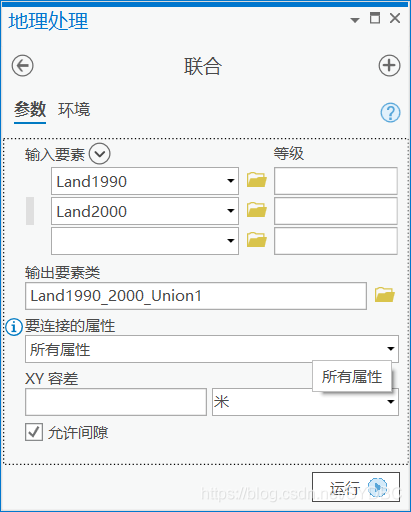This screenshot has height=512, width=411.
Task: Click the plus icon beside 联合 title
Action: [x=389, y=66]
